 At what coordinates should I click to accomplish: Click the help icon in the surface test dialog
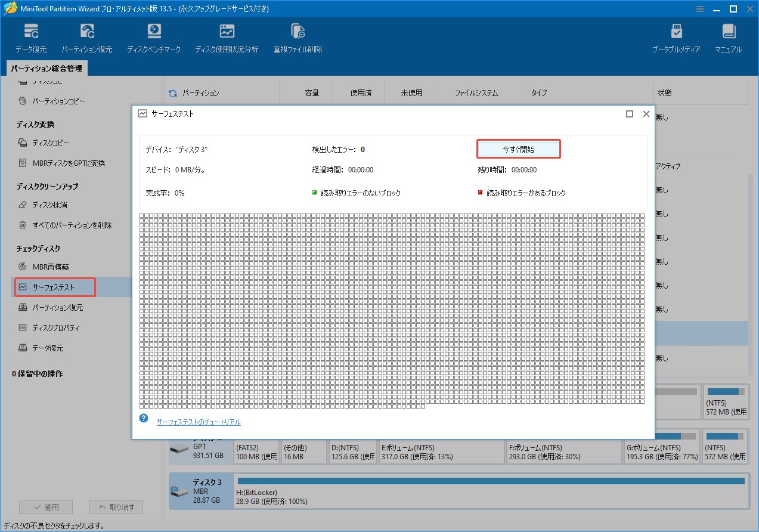pos(143,418)
